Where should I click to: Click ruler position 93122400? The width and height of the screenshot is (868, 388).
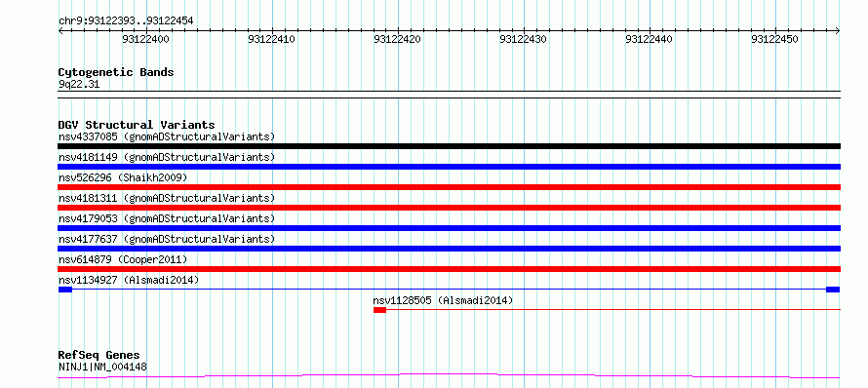tap(146, 39)
